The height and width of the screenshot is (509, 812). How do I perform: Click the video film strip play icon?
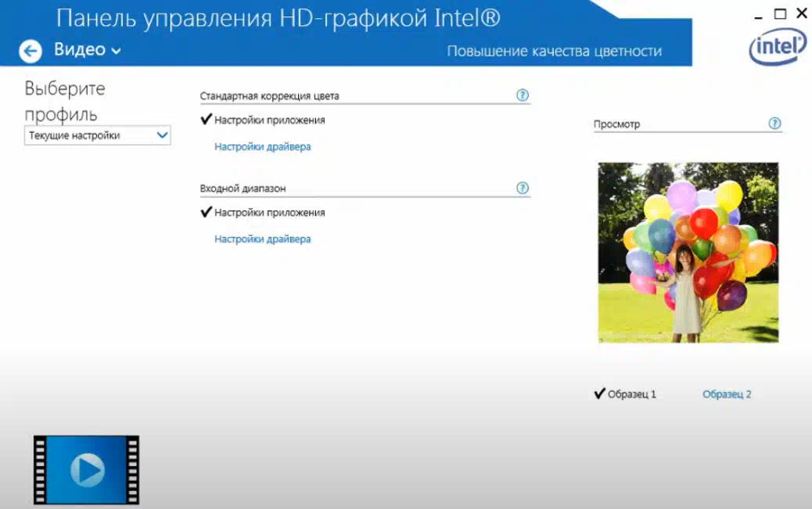pyautogui.click(x=86, y=469)
